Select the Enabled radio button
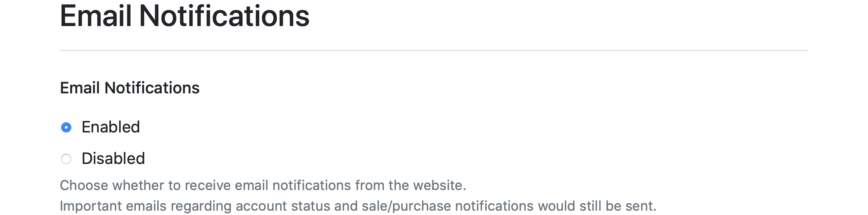The height and width of the screenshot is (215, 868). [x=66, y=127]
